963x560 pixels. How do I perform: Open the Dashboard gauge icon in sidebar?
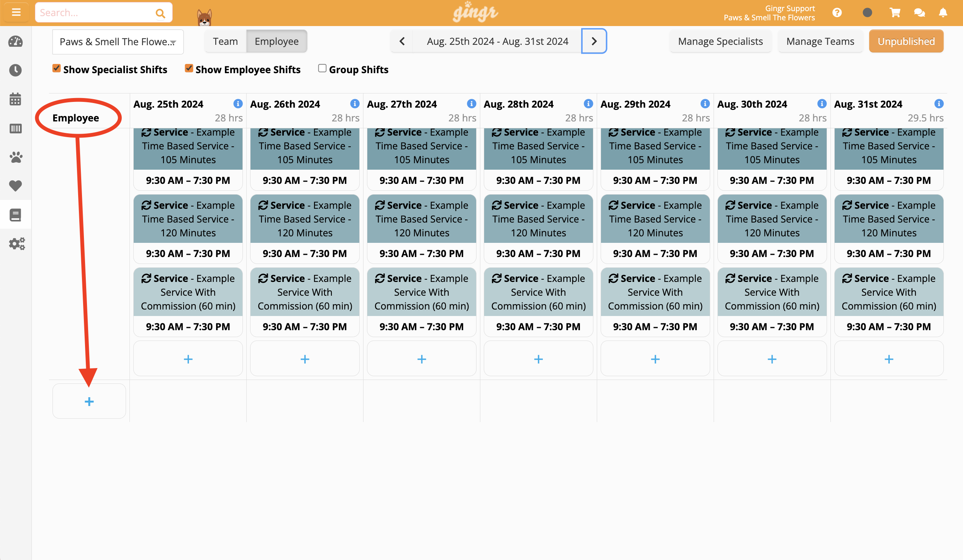tap(15, 41)
